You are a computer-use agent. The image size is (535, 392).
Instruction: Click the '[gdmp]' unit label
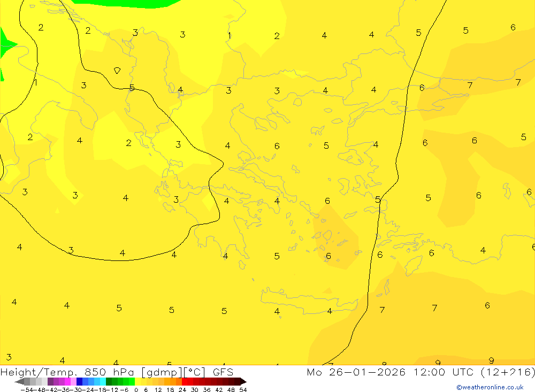pyautogui.click(x=162, y=372)
